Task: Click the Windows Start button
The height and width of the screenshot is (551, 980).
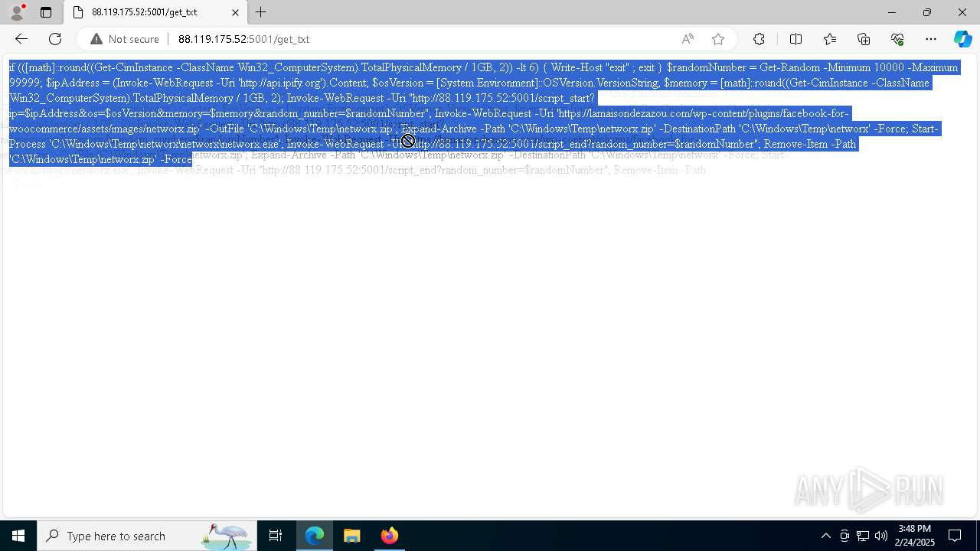Action: coord(18,536)
